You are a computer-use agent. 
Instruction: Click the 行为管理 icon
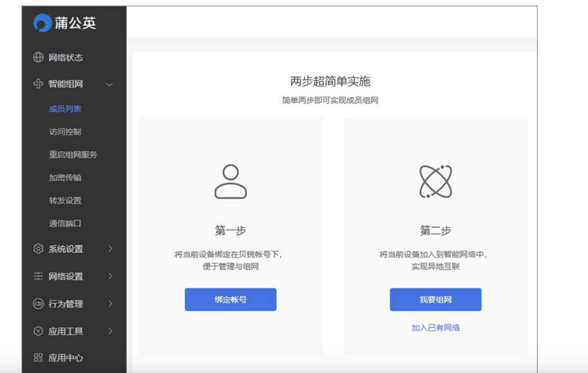coord(38,304)
